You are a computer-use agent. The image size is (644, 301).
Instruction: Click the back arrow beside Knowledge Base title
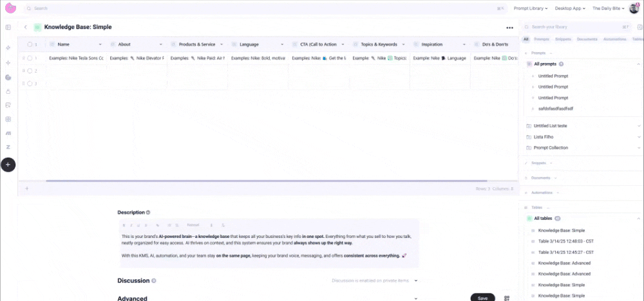tap(26, 28)
